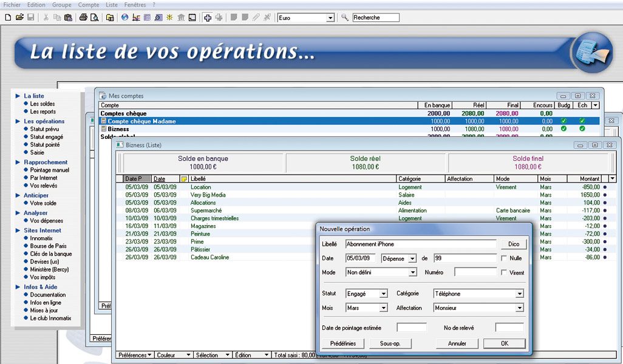623x364 pixels.
Task: Click the magnifier icon beside Recherche
Action: pyautogui.click(x=345, y=18)
